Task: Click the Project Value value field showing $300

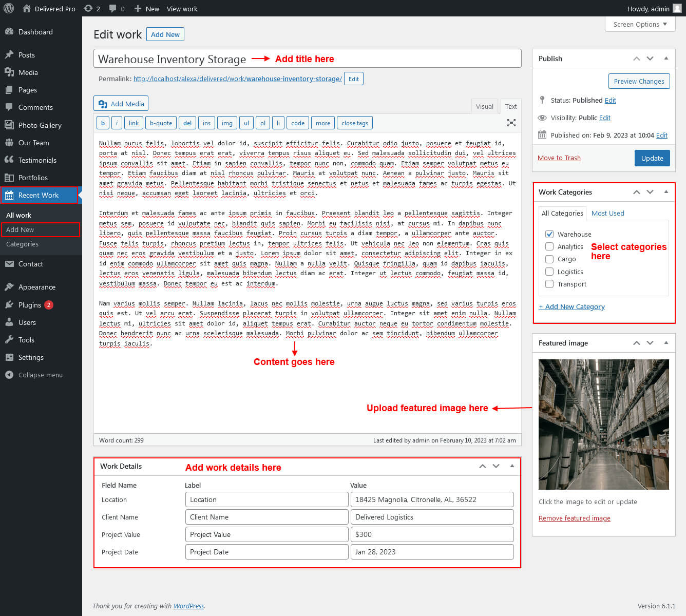Action: [x=432, y=534]
